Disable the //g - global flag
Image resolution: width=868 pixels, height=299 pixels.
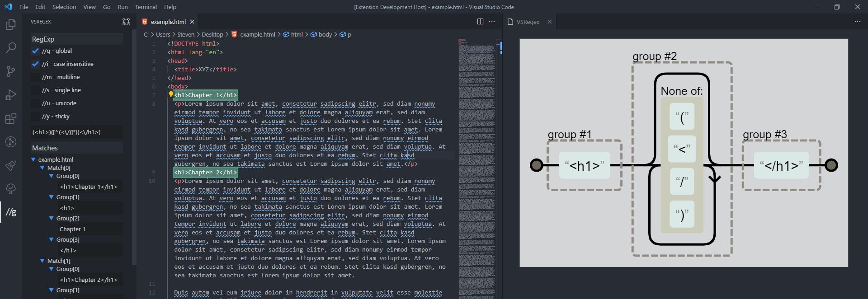click(35, 51)
